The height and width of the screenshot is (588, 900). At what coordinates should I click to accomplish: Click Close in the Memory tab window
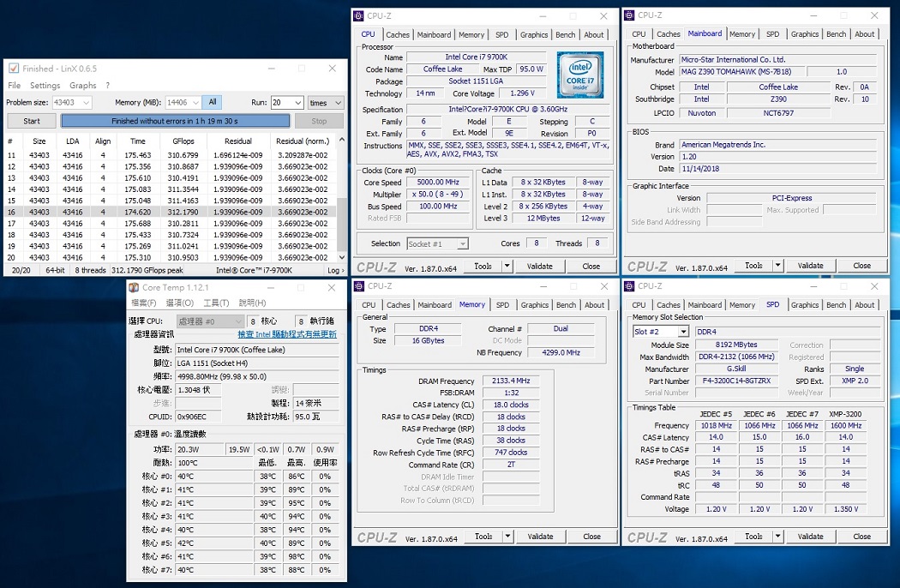(x=591, y=537)
